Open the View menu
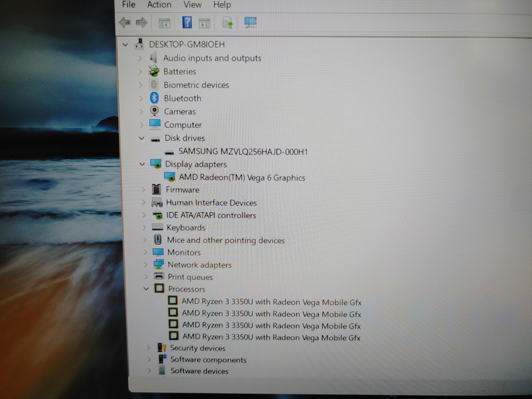This screenshot has width=532, height=399. (192, 5)
